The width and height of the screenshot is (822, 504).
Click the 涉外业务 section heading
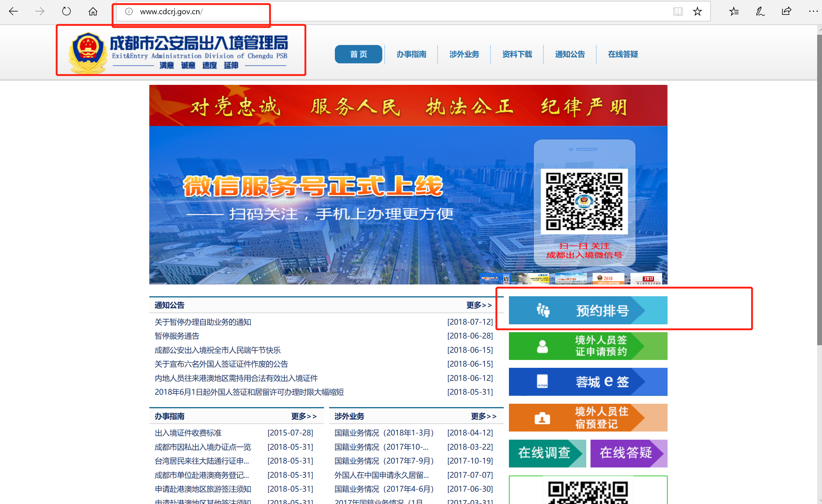(349, 416)
